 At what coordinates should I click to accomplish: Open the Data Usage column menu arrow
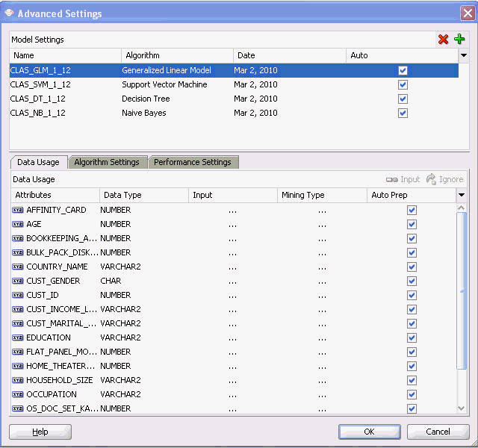pyautogui.click(x=461, y=195)
